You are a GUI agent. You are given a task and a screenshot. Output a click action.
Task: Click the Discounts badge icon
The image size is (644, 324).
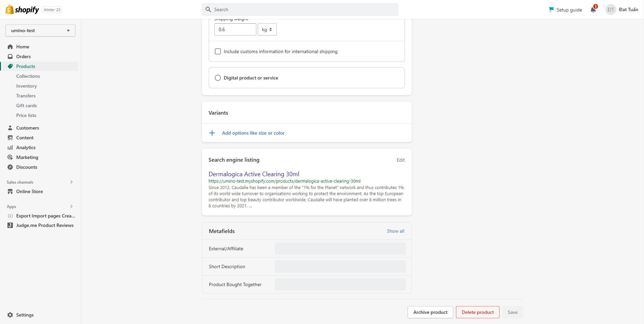pyautogui.click(x=10, y=167)
